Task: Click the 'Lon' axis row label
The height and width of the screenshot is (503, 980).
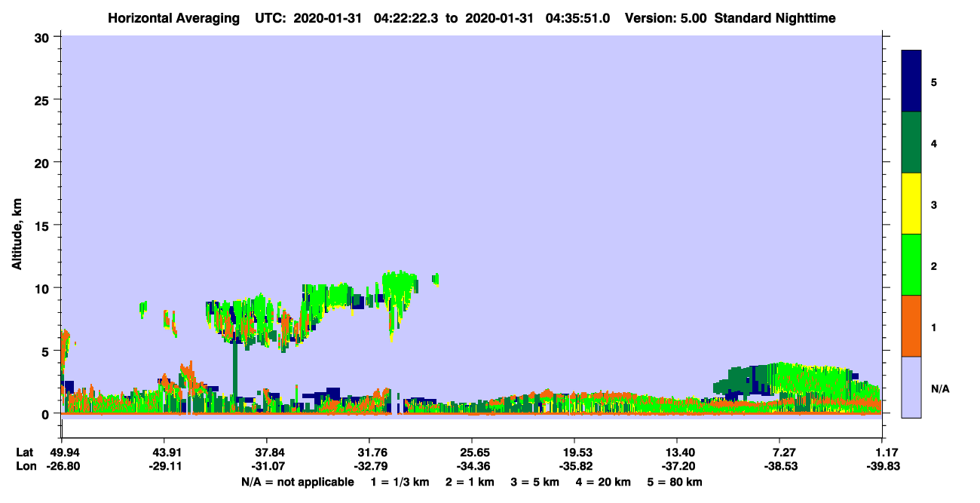Action: click(25, 466)
